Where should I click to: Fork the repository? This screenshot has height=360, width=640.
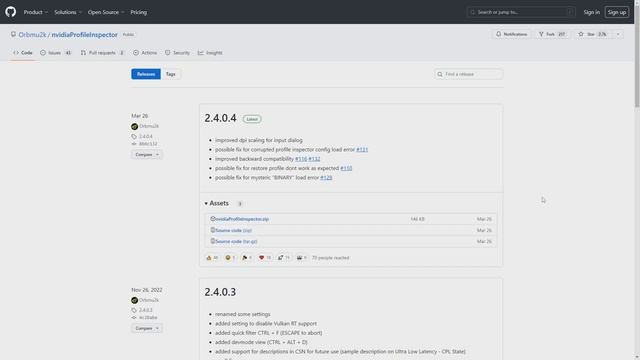click(x=552, y=34)
